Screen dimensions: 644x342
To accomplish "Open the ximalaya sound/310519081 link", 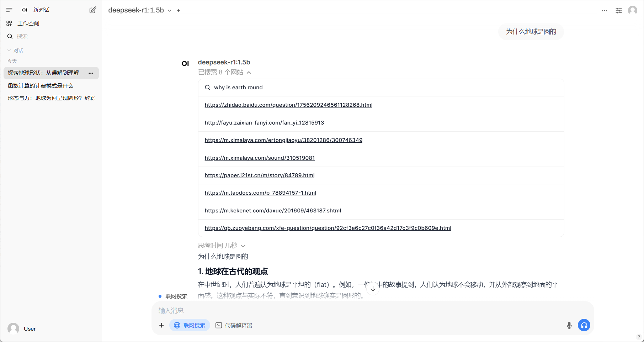I will [260, 158].
